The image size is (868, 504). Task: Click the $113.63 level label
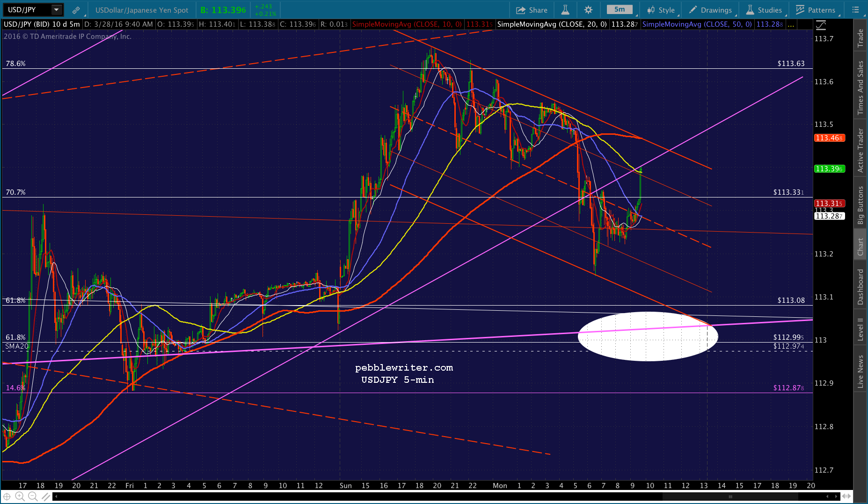coord(791,64)
